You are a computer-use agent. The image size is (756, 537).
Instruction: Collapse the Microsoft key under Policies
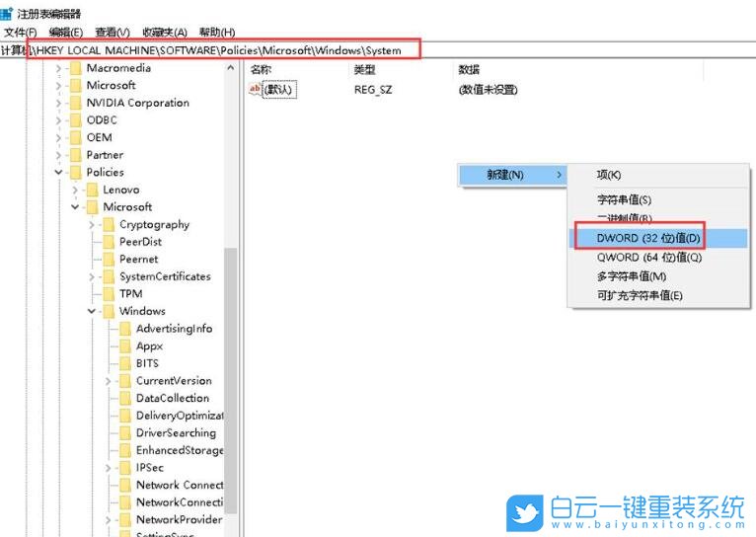[x=75, y=206]
